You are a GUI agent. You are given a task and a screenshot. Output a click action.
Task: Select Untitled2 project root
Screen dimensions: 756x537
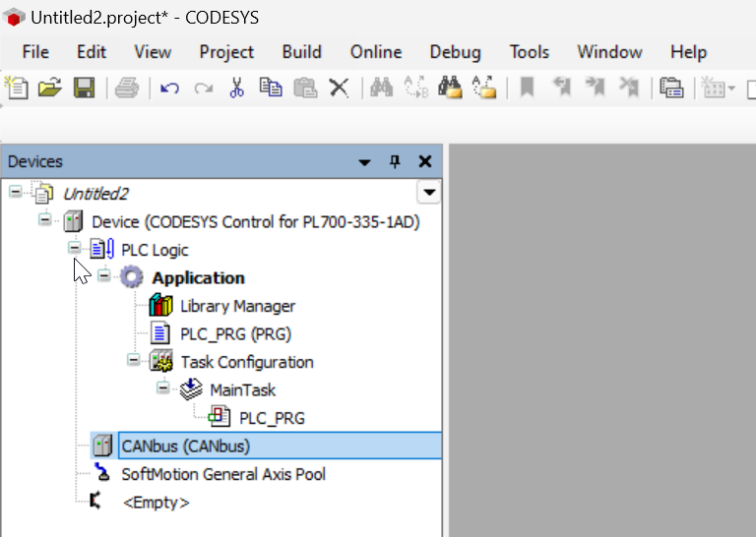pos(95,194)
